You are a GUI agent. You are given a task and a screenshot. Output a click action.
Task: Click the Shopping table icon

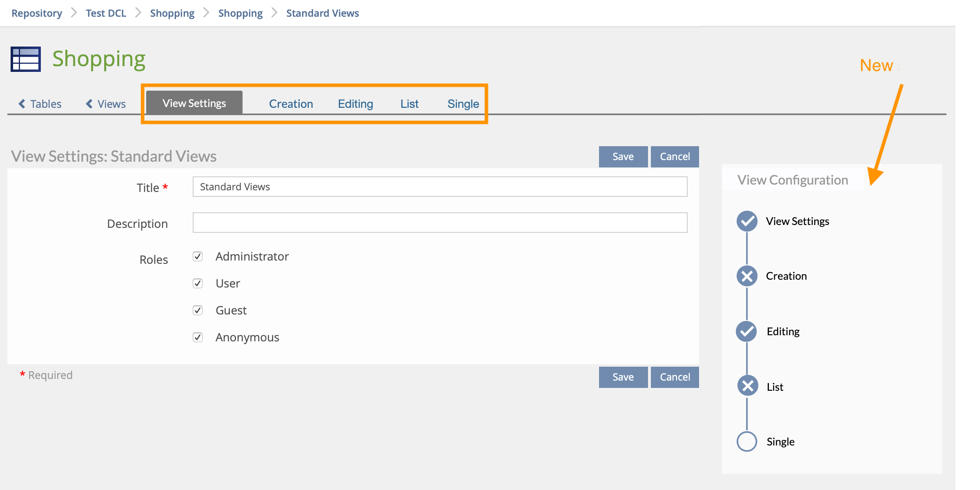pyautogui.click(x=26, y=59)
